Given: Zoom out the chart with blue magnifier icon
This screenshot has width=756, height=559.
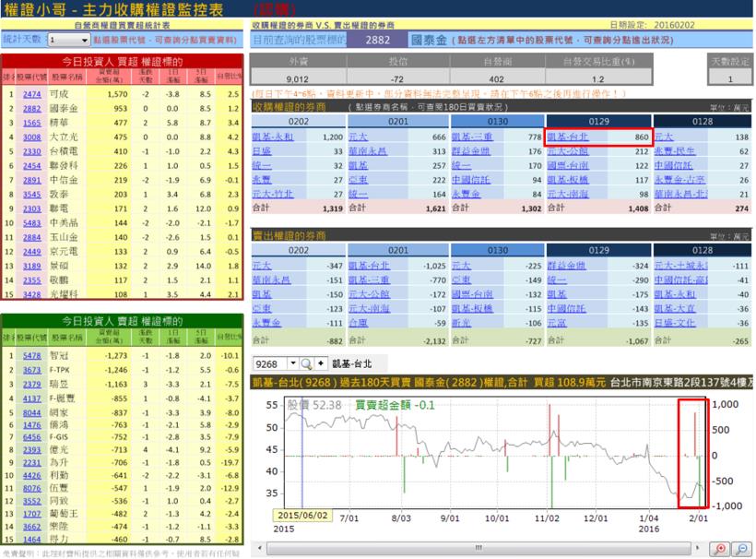Looking at the screenshot, I should (x=742, y=548).
